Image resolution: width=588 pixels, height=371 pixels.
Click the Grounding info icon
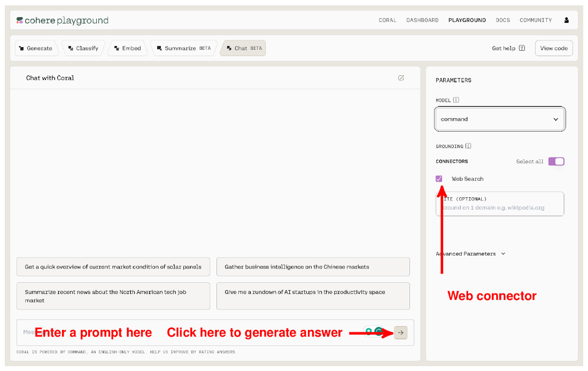(x=468, y=146)
